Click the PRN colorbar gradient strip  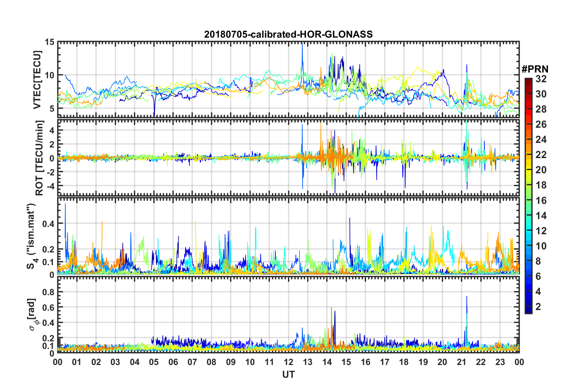coord(528,196)
